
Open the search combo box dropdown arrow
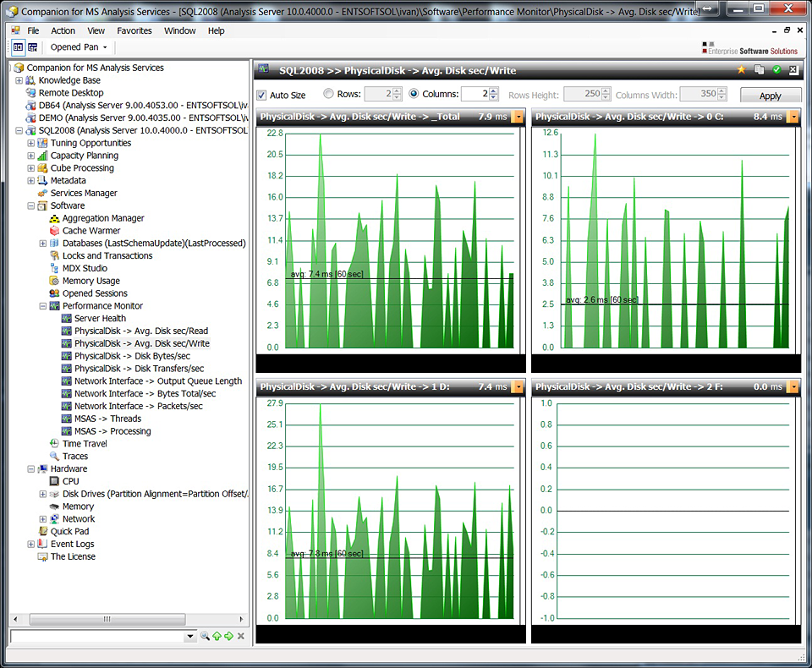[190, 636]
